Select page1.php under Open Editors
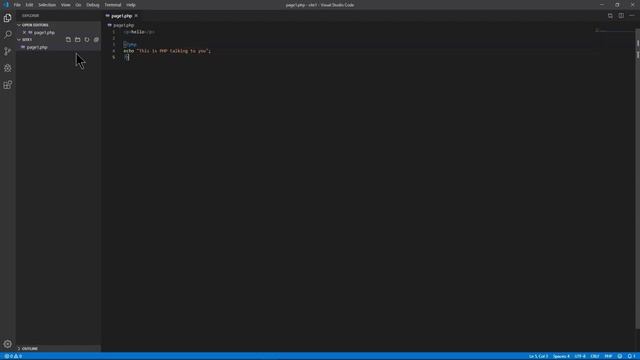 [44, 32]
